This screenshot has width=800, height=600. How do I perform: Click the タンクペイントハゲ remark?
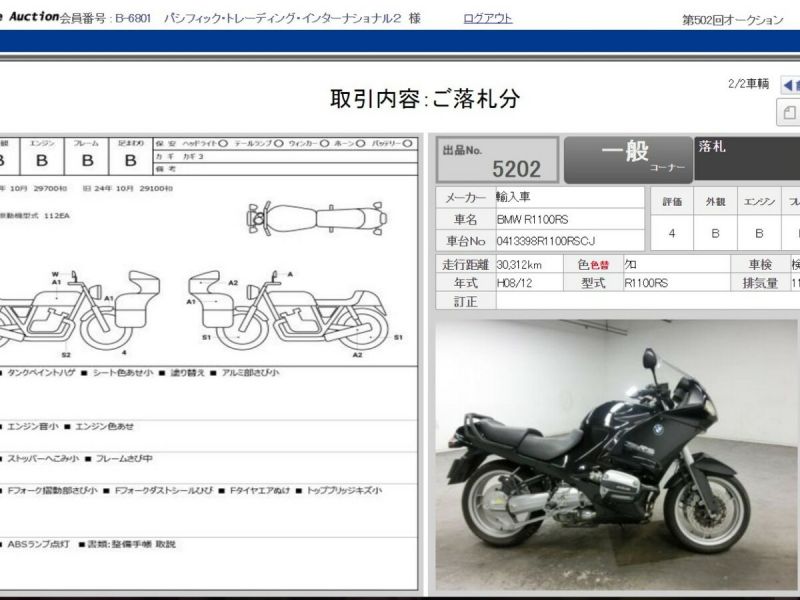pyautogui.click(x=41, y=373)
